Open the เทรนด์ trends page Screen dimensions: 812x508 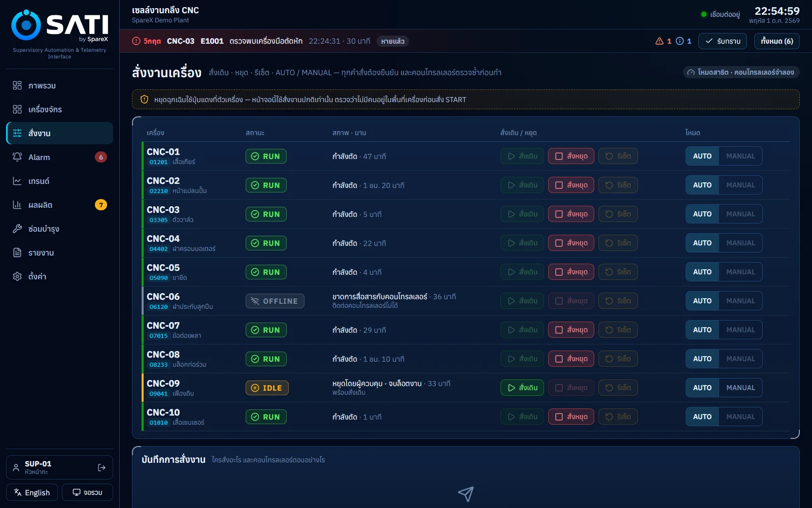coord(59,181)
